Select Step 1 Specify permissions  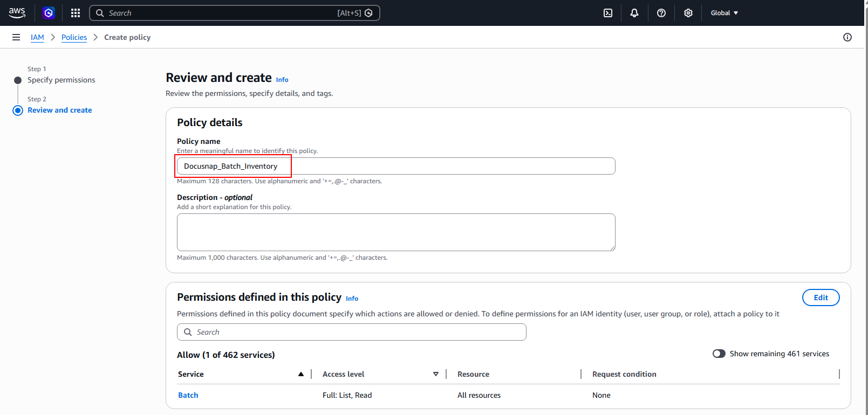[61, 80]
